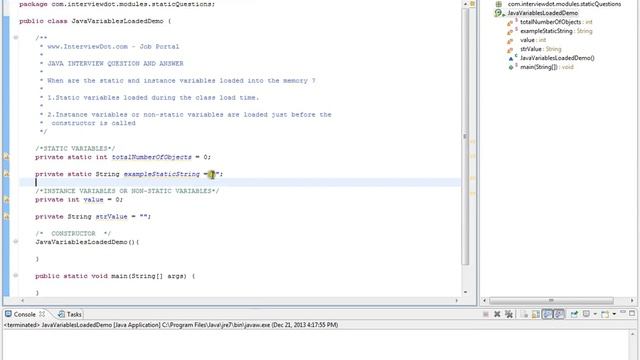Screen dimensions: 640x360
Task: Minimize the Console view panel
Action: (x=623, y=312)
